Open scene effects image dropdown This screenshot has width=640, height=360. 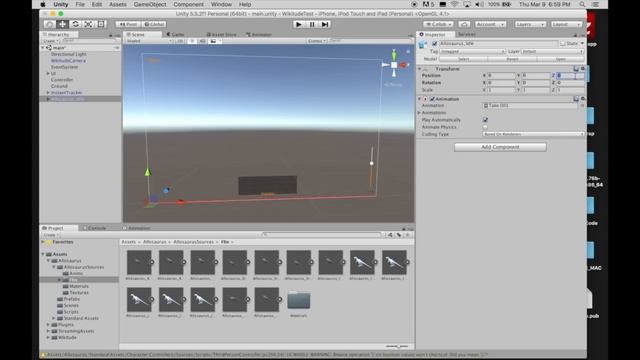click(215, 41)
